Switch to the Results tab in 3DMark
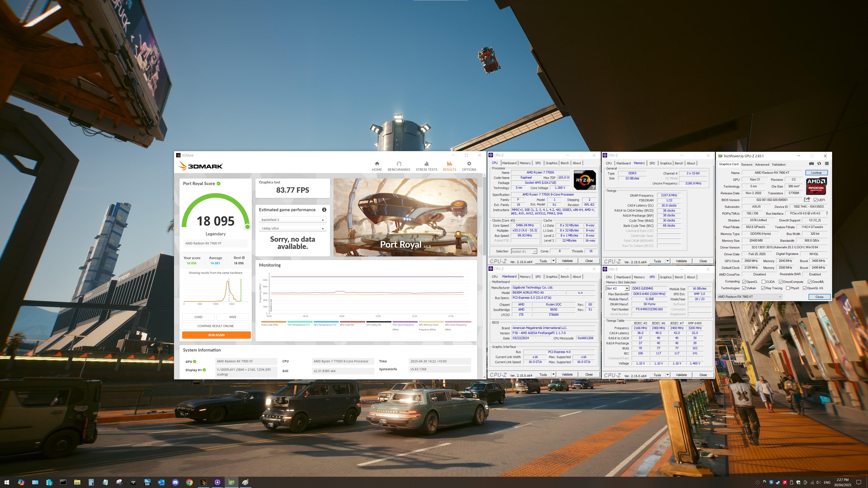 [450, 166]
